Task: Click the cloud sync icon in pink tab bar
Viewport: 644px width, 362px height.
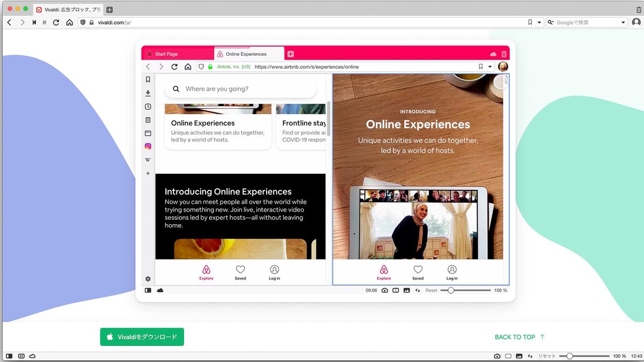Action: 493,54
